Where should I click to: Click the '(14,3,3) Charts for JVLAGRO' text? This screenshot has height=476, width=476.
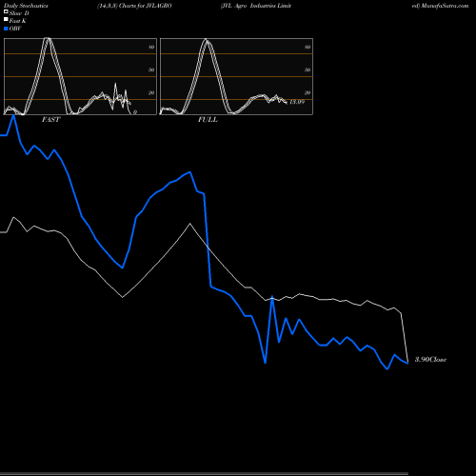(134, 6)
